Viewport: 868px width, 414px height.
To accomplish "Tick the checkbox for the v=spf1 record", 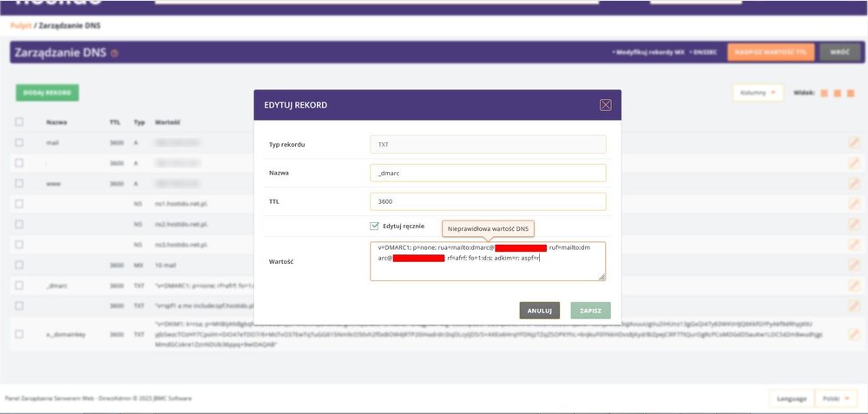I will [19, 306].
